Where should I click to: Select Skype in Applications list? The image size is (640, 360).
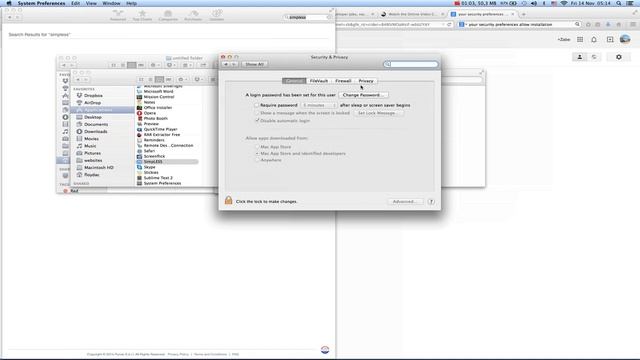[x=149, y=167]
